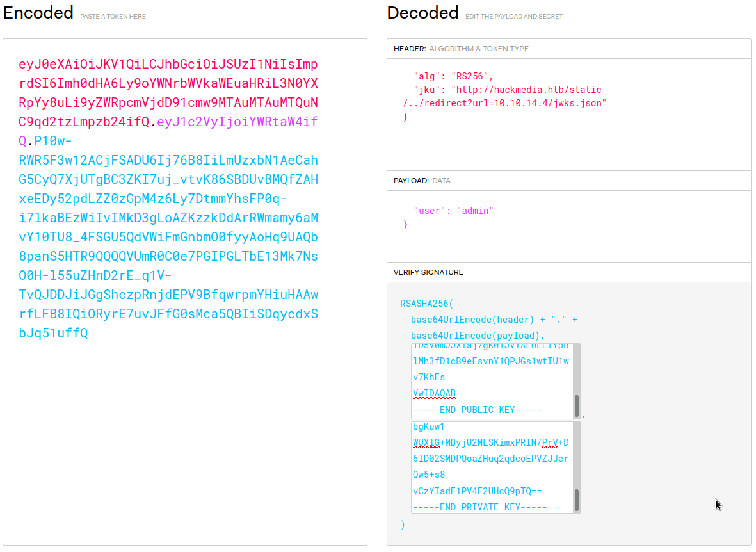Click the red header segment of the token
756x552 pixels.
(168, 83)
